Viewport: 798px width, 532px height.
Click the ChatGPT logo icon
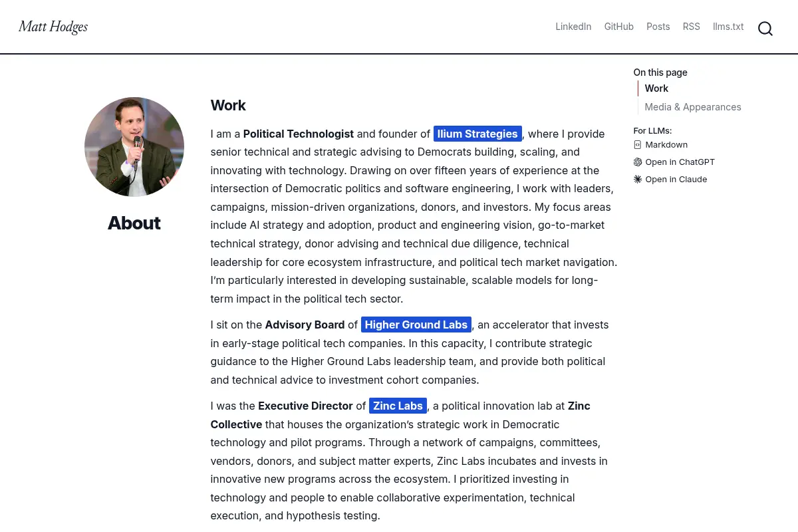tap(638, 162)
